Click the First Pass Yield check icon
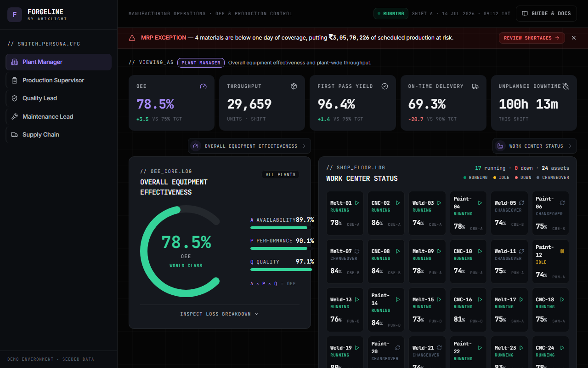Image resolution: width=588 pixels, height=368 pixels. [385, 86]
